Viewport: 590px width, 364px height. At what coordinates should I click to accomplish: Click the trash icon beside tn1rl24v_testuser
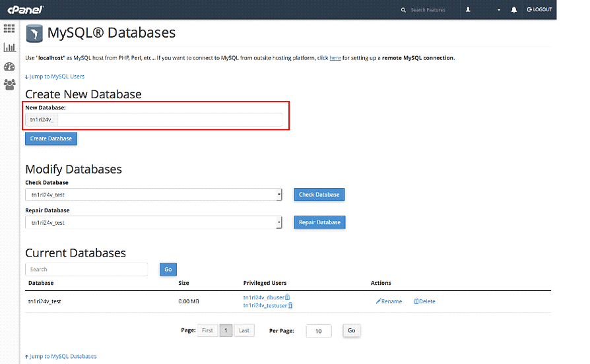coord(290,305)
